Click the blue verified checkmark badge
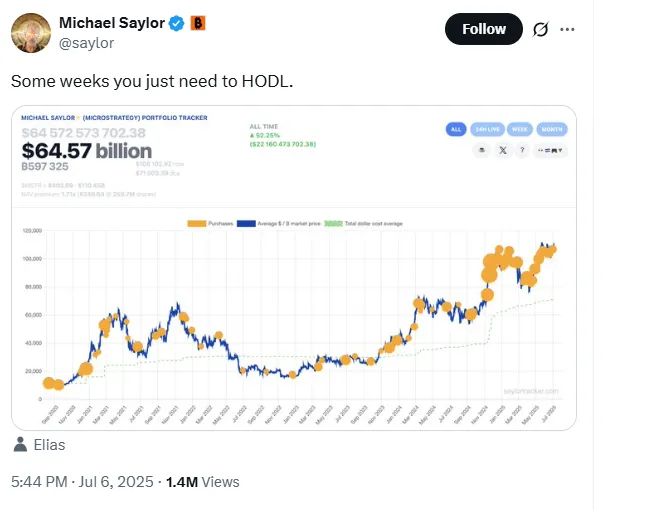The image size is (658, 510). [x=177, y=24]
